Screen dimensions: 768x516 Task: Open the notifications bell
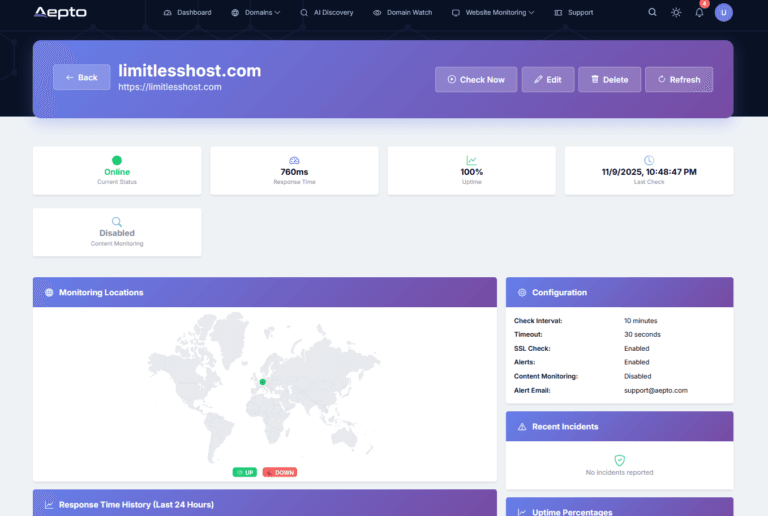(699, 13)
